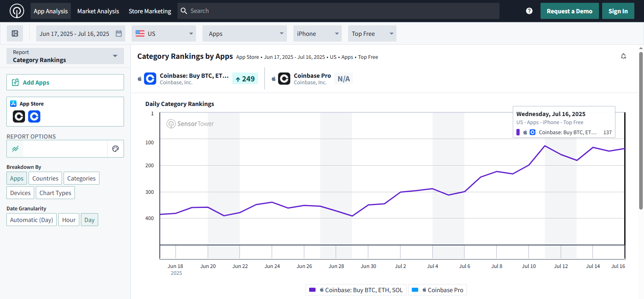The width and height of the screenshot is (644, 299).
Task: Click the N/A rank badge
Action: 343,79
